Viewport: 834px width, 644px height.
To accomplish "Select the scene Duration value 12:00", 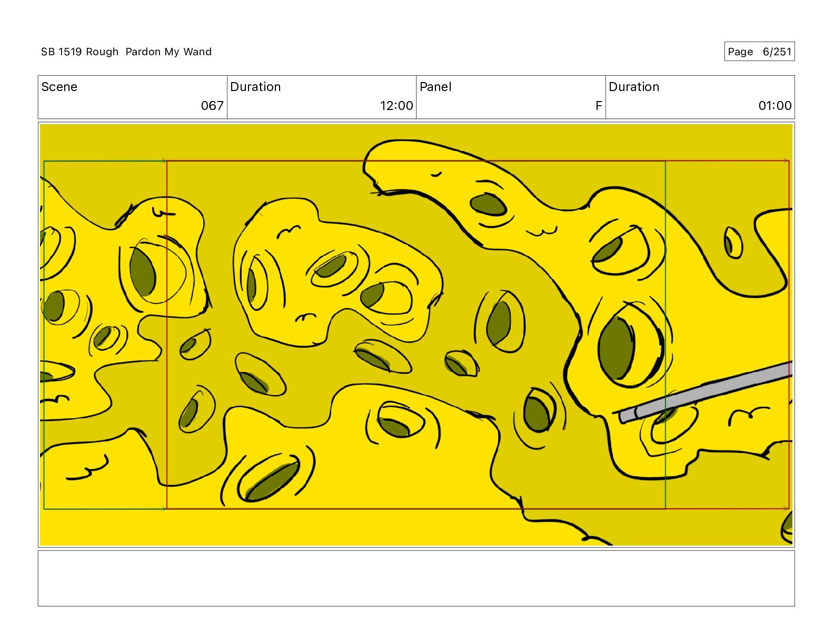I will coord(396,106).
